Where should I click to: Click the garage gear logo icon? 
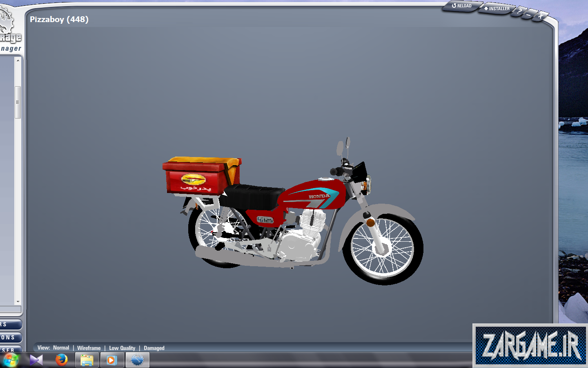[x=7, y=21]
